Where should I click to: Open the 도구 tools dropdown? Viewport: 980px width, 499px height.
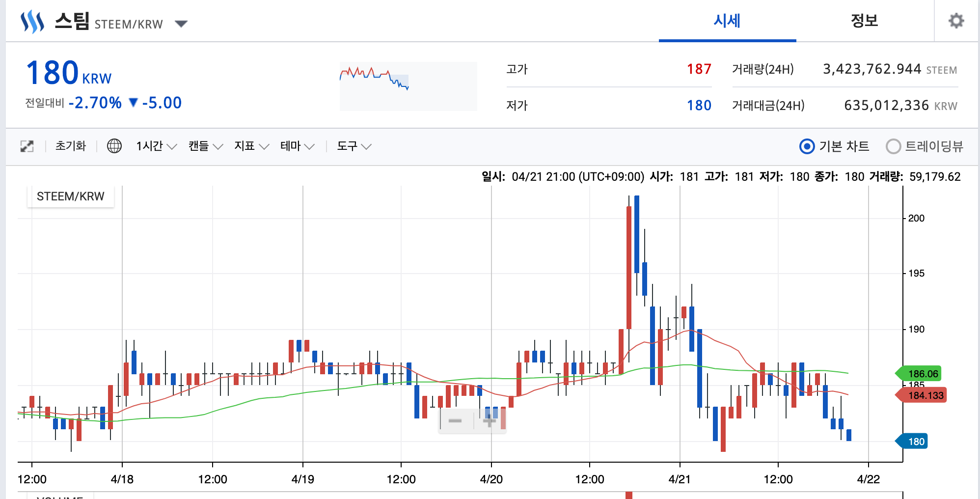tap(354, 146)
